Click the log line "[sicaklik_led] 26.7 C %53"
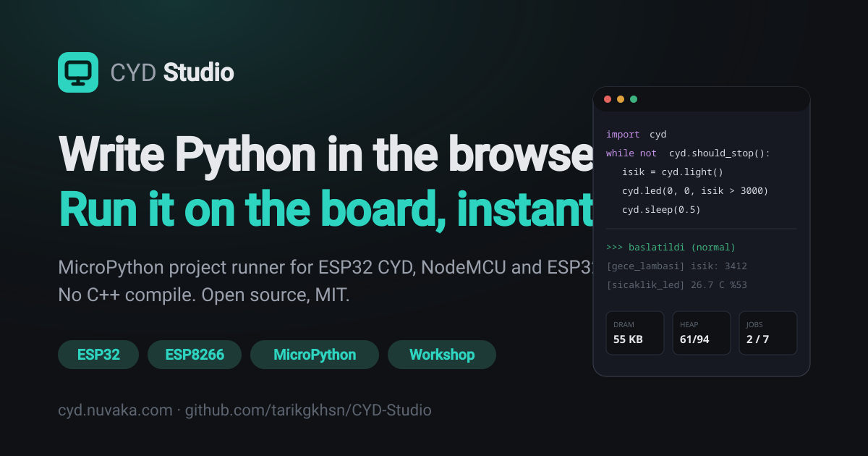This screenshot has height=456, width=868. (x=676, y=285)
